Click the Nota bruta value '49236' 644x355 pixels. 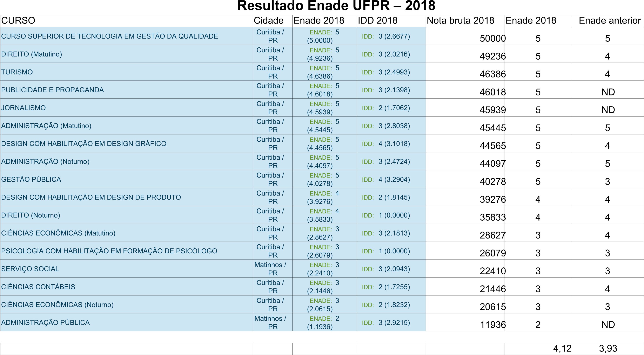tap(493, 56)
